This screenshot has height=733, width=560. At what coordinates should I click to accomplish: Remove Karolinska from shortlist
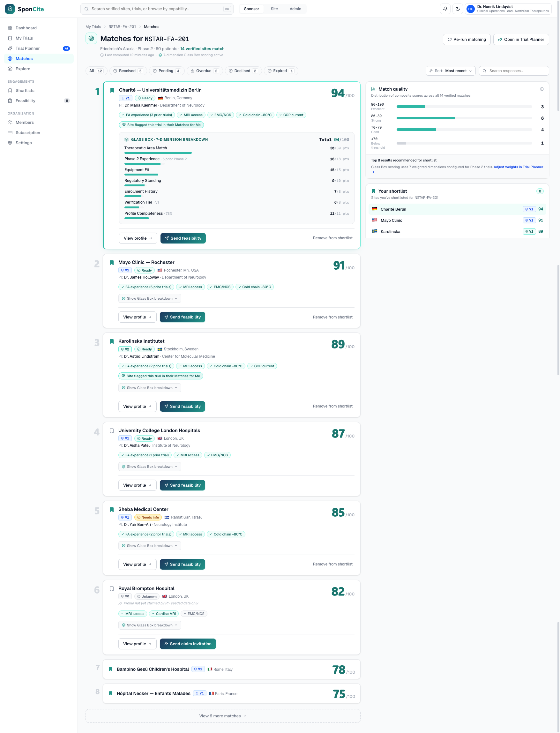333,406
